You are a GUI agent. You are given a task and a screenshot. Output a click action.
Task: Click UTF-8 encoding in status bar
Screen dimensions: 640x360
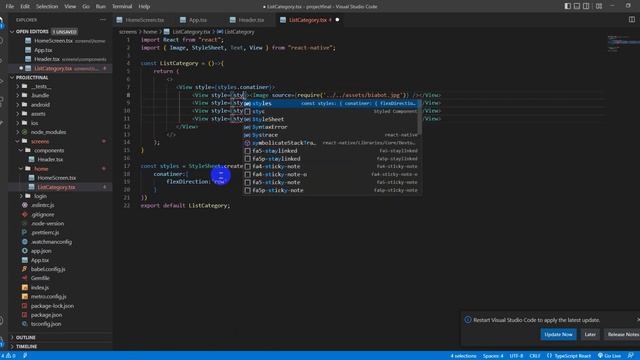[516, 356]
